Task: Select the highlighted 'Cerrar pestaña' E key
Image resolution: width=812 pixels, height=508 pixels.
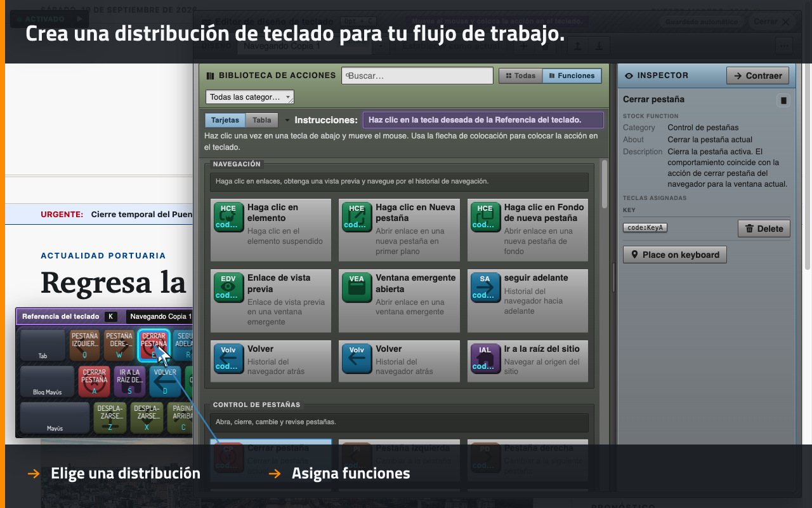Action: point(154,345)
